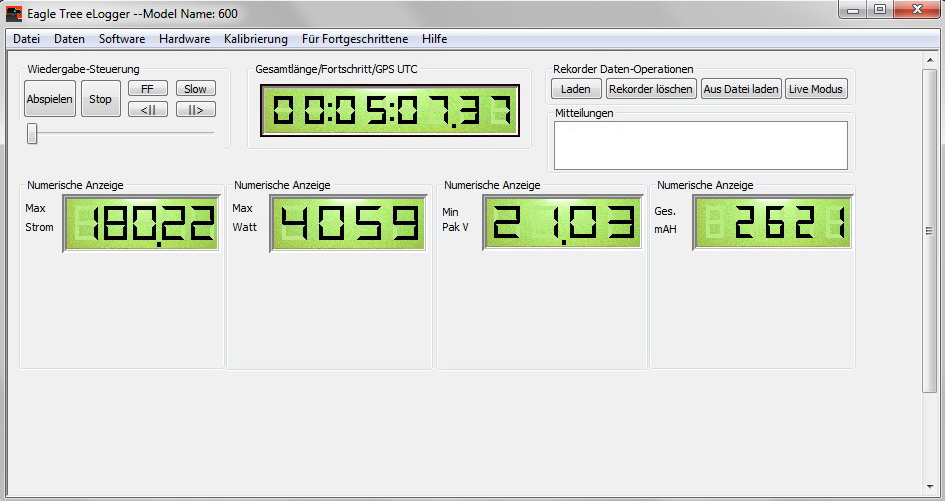This screenshot has height=501, width=945.
Task: Click the Aus Datei laden button
Action: (x=741, y=89)
